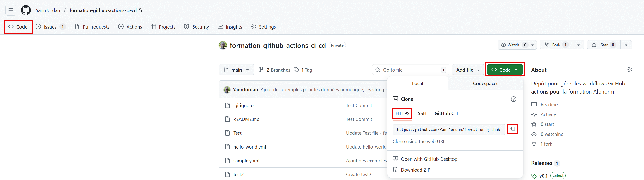Open the README.md file
644x180 pixels.
[246, 119]
